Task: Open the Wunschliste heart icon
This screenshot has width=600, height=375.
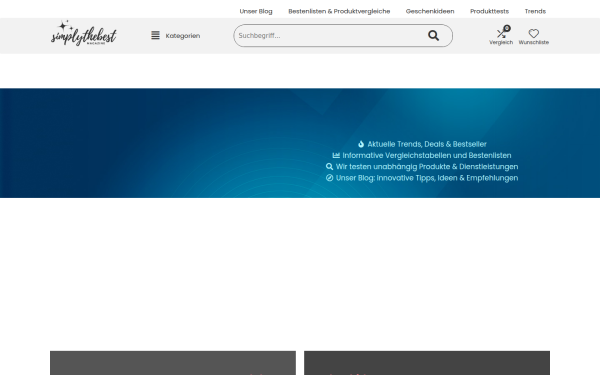Action: [x=534, y=33]
